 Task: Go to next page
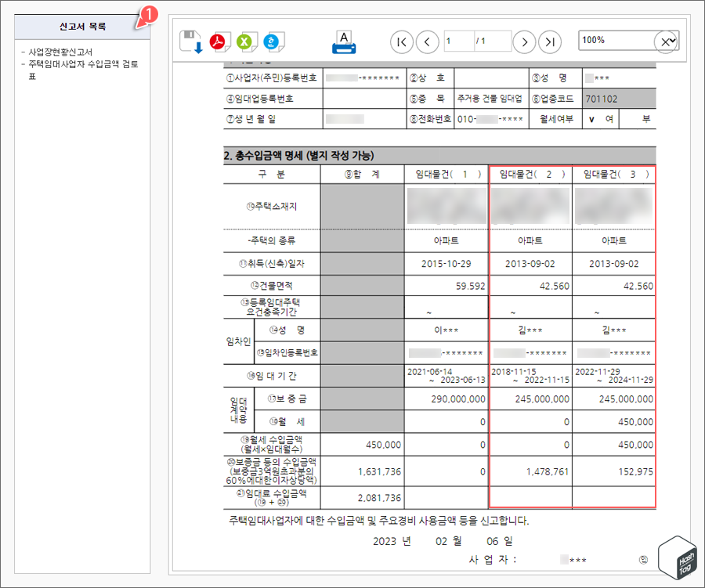click(524, 42)
